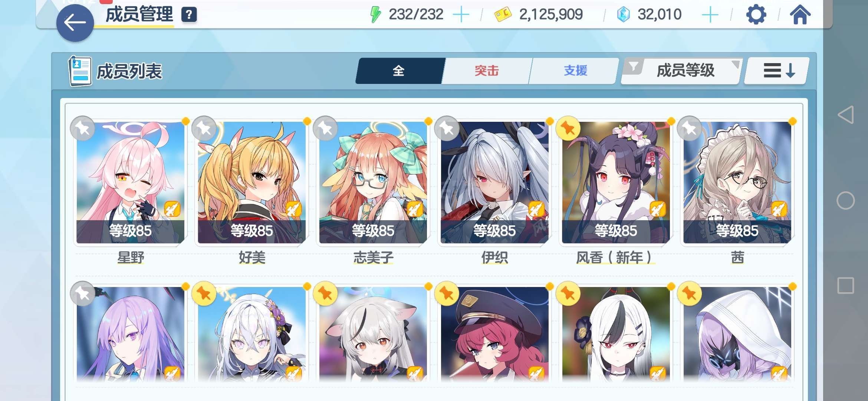Go to the home lobby icon
This screenshot has height=401, width=868.
800,15
